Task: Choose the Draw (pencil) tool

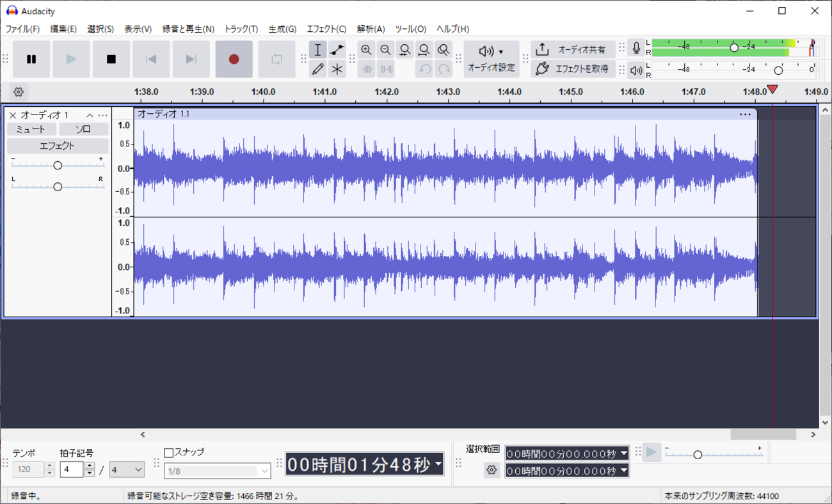Action: [317, 69]
